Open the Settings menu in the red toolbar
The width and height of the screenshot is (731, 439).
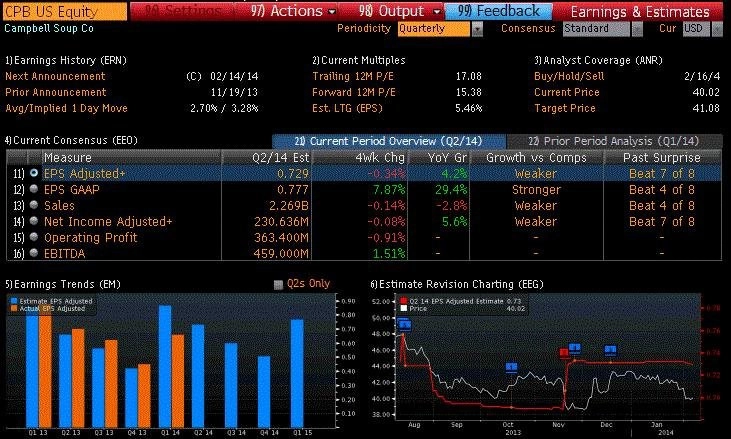click(x=183, y=11)
